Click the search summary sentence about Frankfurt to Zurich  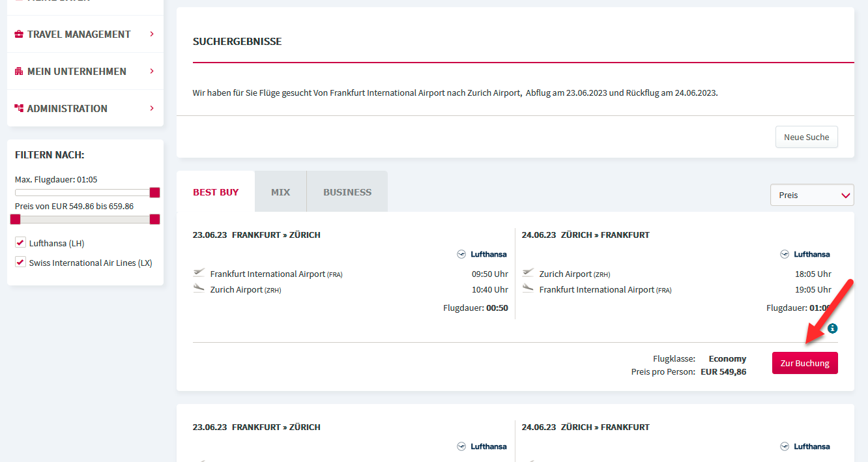[456, 93]
